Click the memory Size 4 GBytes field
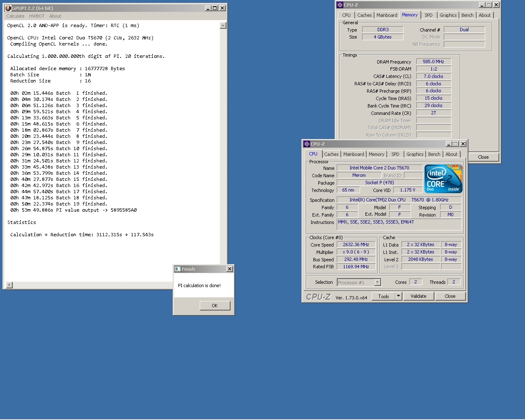This screenshot has width=525, height=420. pyautogui.click(x=383, y=37)
